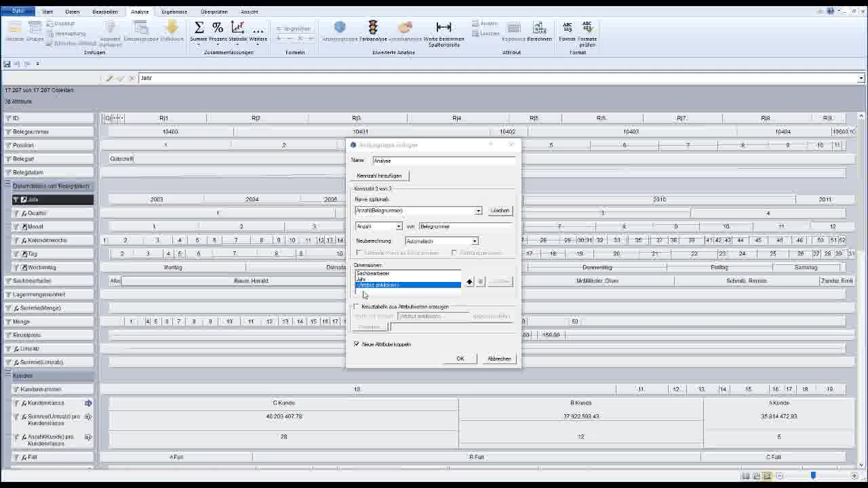Move dimension up with the arrow button
This screenshot has height=488, width=868.
469,281
